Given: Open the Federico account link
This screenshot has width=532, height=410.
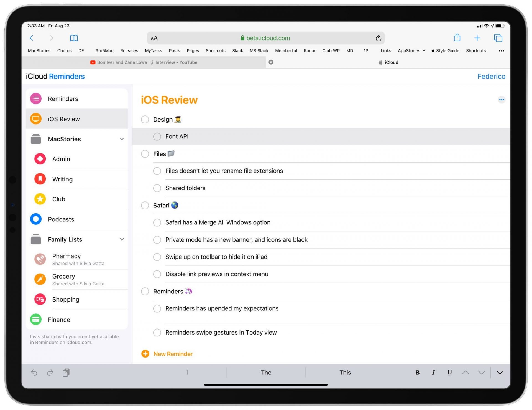Looking at the screenshot, I should (491, 77).
